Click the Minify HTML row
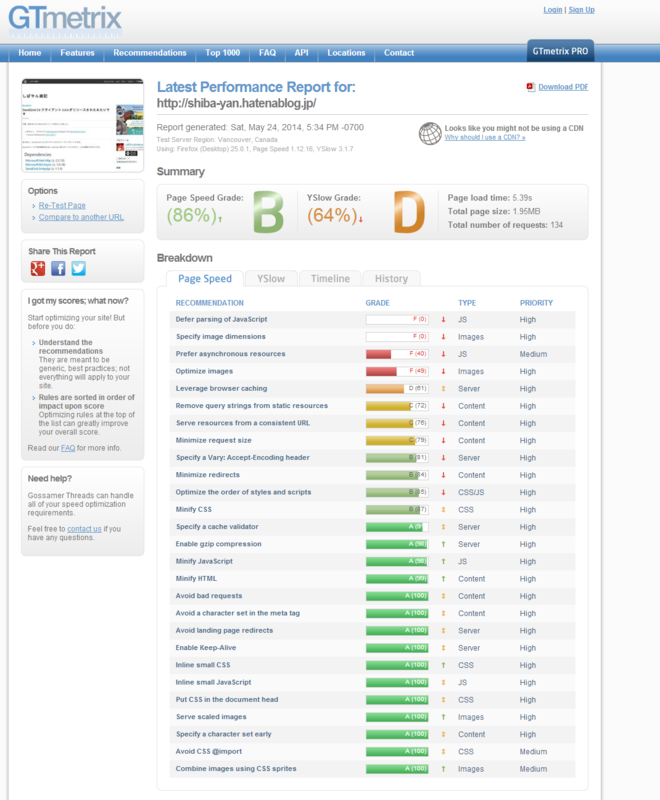 (373, 579)
